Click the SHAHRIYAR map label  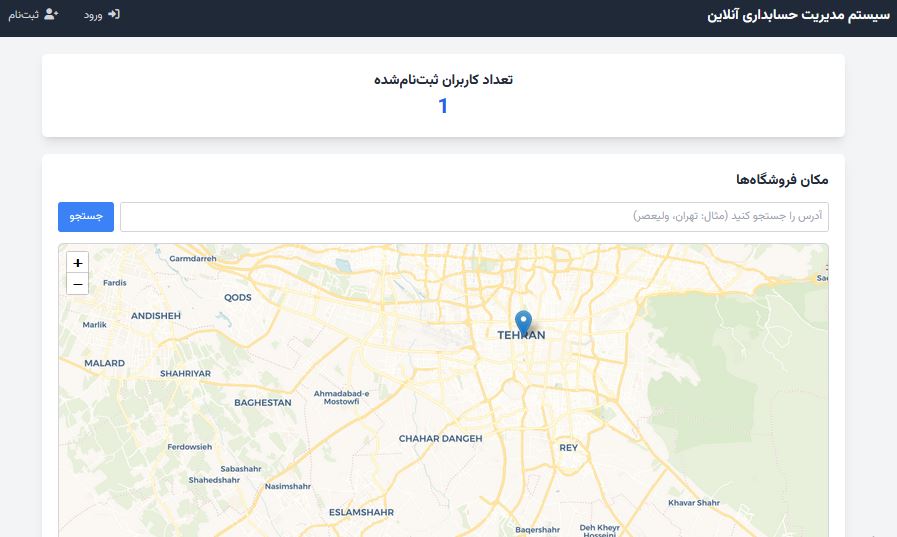(x=185, y=373)
